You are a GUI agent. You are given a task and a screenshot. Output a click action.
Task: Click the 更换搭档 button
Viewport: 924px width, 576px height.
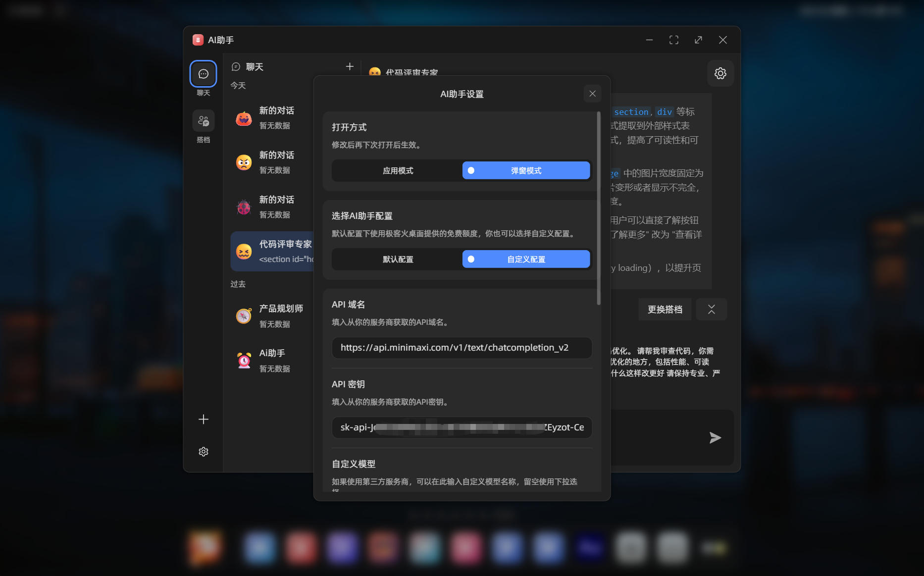point(665,309)
